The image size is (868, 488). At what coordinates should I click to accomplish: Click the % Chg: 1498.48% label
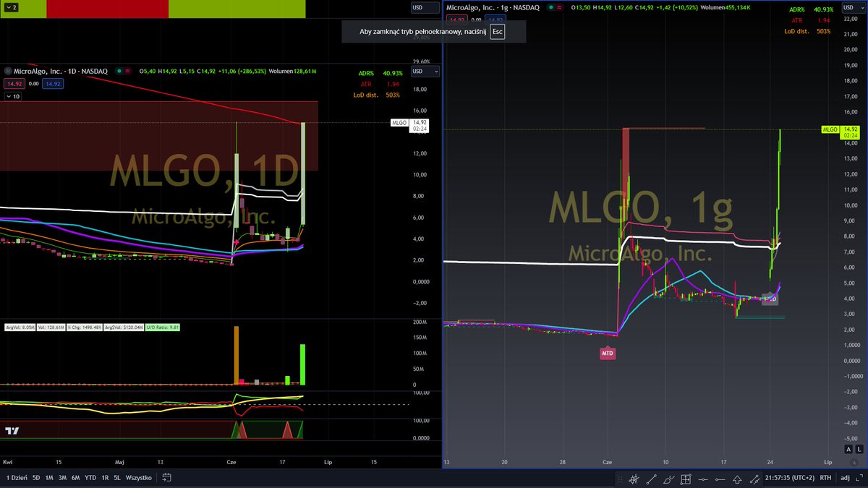84,327
